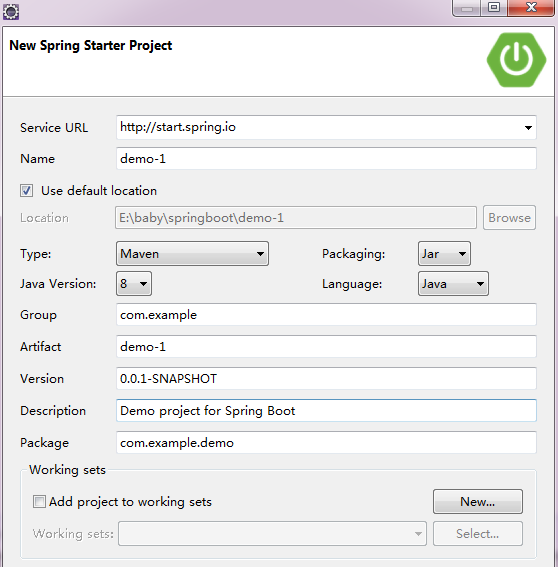Click the Type: label
The height and width of the screenshot is (567, 558).
(x=35, y=254)
